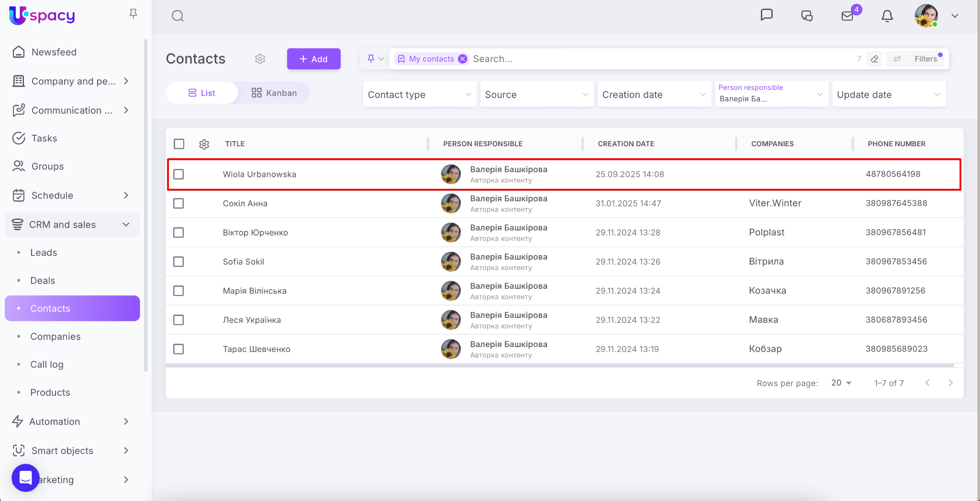Viewport: 980px width, 501px height.
Task: Click the Add contact button
Action: pyautogui.click(x=313, y=59)
